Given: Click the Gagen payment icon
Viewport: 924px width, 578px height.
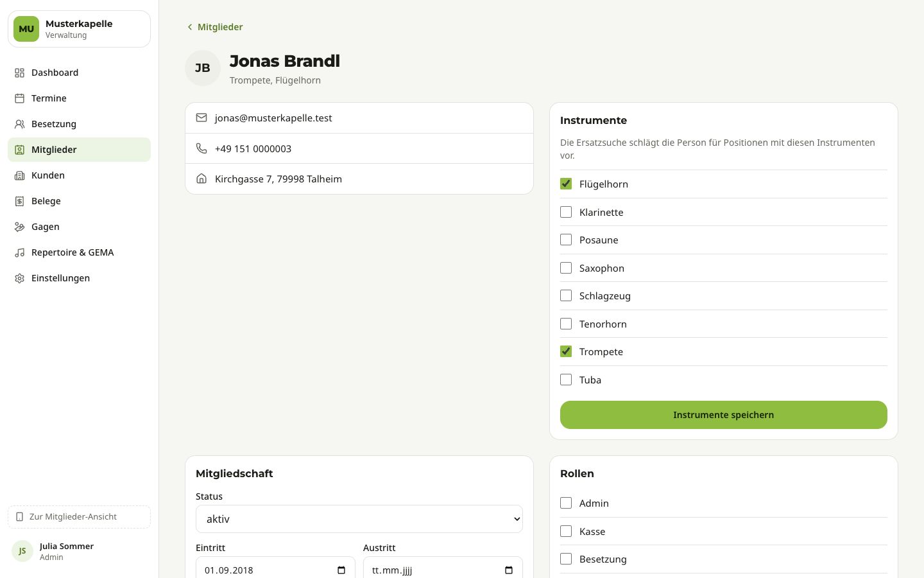Looking at the screenshot, I should [20, 227].
